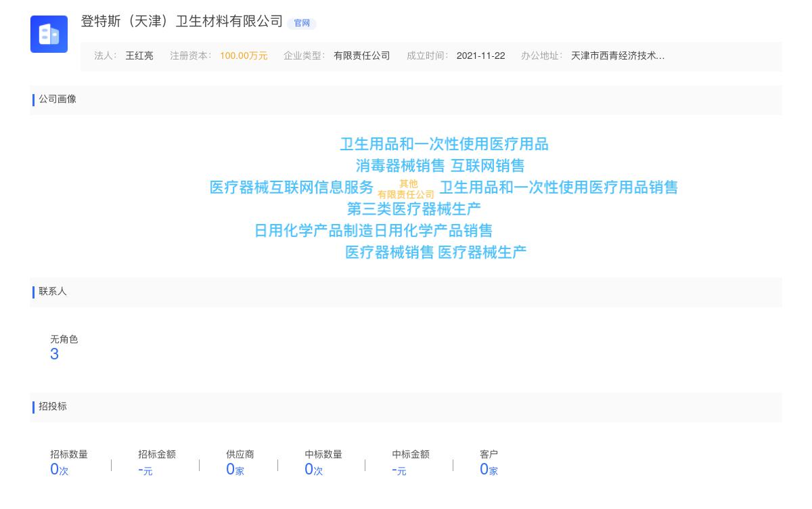
Task: Click the orange 其他 tag
Action: pos(409,183)
